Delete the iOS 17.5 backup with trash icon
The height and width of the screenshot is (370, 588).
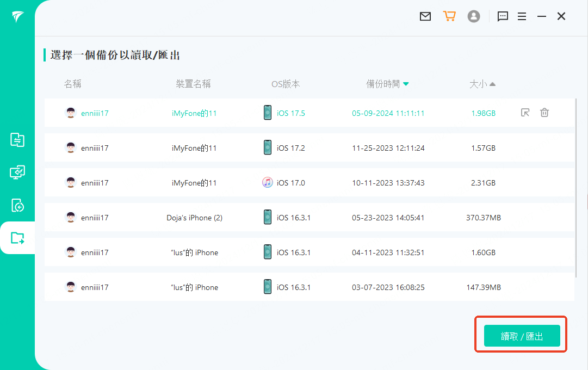pos(544,113)
